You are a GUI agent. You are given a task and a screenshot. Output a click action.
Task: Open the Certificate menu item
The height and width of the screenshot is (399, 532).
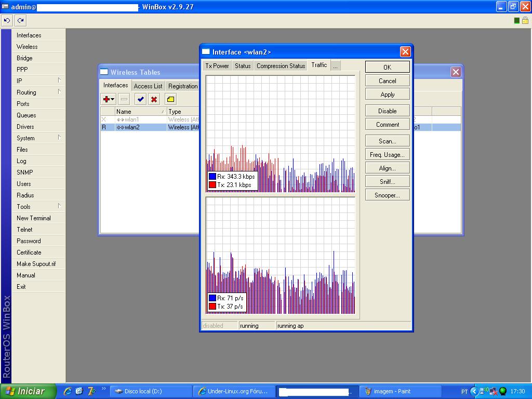pos(38,252)
